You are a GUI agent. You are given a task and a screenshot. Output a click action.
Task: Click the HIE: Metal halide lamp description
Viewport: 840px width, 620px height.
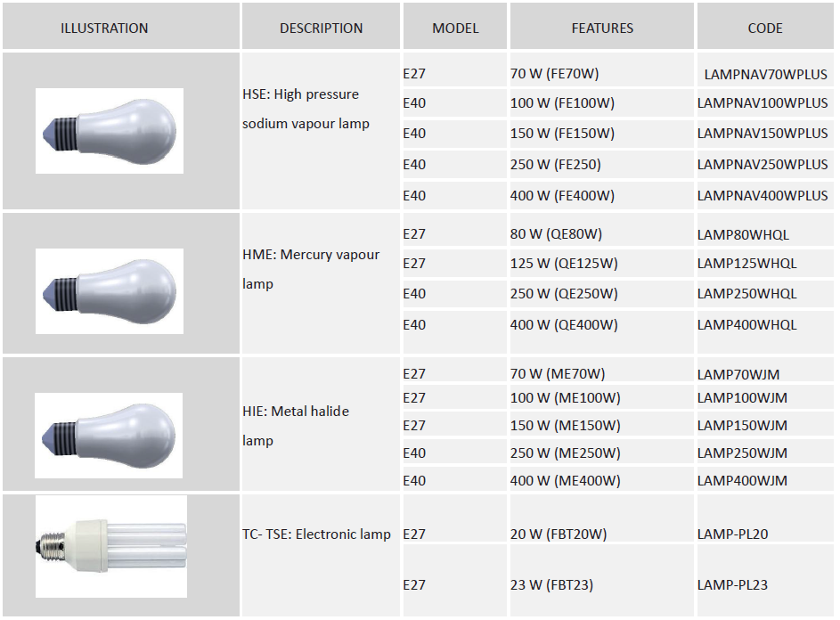(296, 426)
